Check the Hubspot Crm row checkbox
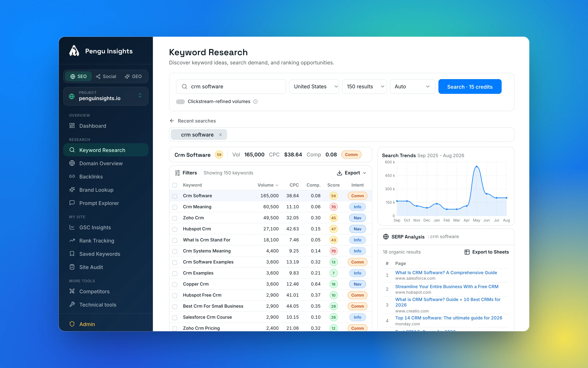The height and width of the screenshot is (368, 588). pos(175,229)
